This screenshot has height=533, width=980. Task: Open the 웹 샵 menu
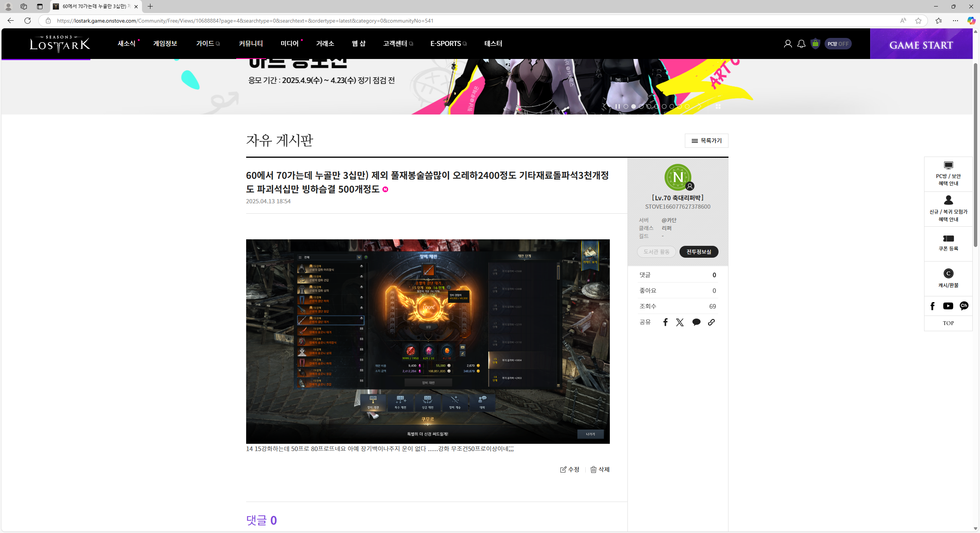pyautogui.click(x=358, y=44)
